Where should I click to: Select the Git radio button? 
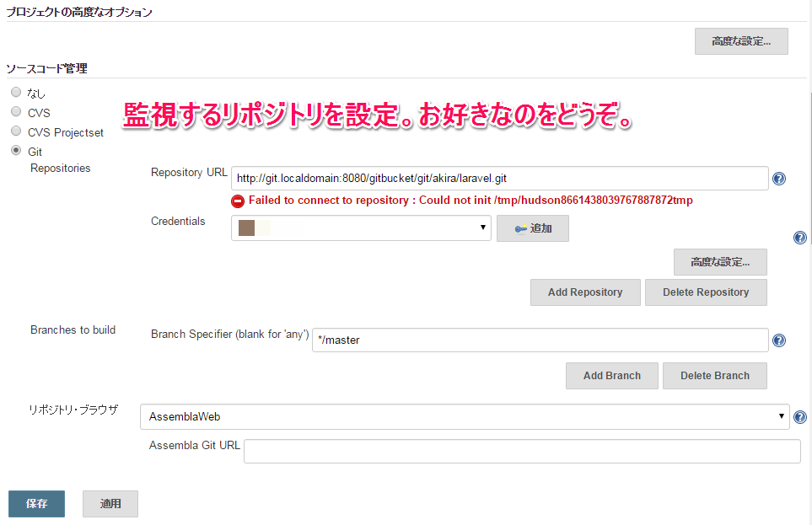[16, 151]
